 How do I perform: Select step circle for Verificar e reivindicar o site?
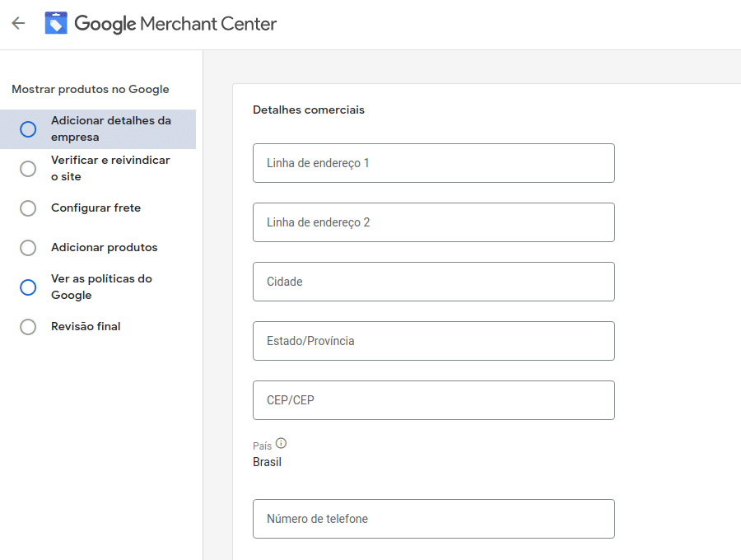click(x=28, y=169)
